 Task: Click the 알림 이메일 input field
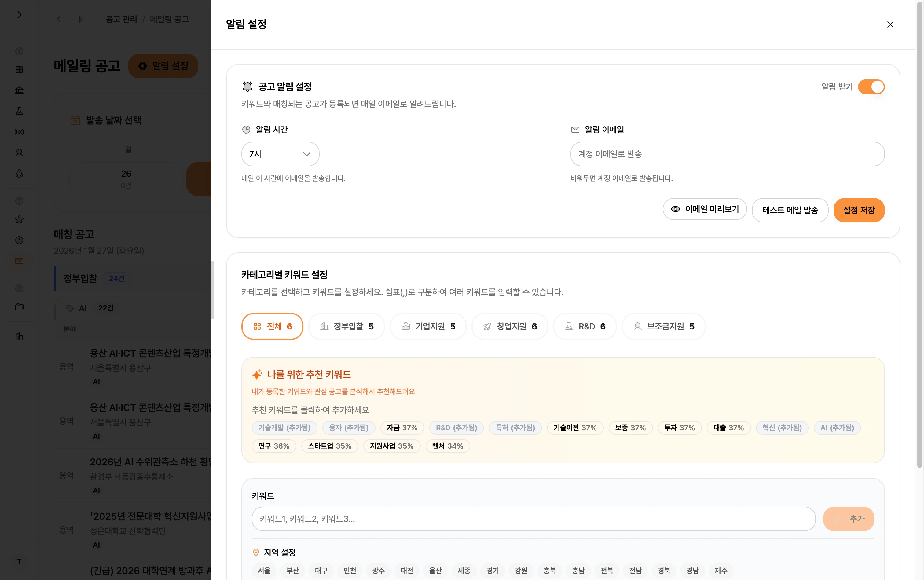[x=727, y=154]
